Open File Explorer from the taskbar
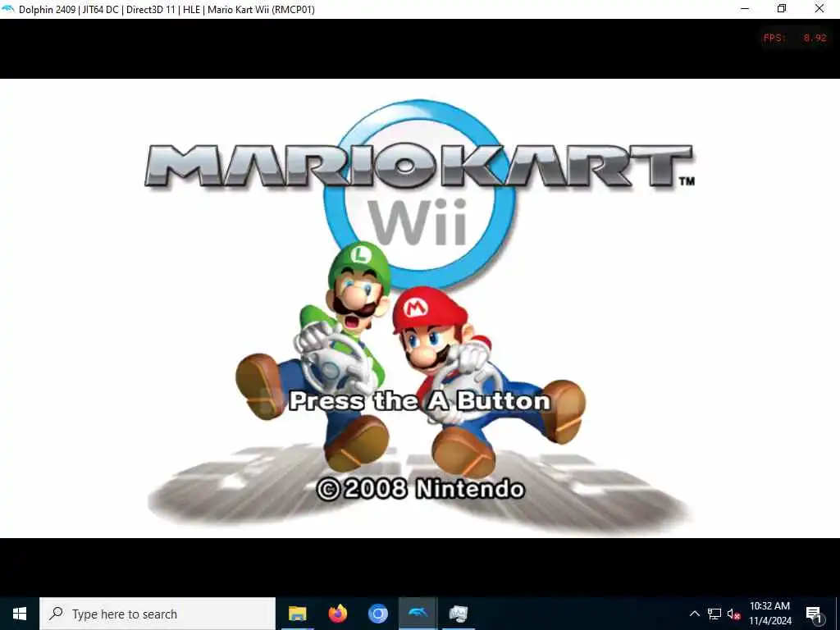 pyautogui.click(x=297, y=614)
